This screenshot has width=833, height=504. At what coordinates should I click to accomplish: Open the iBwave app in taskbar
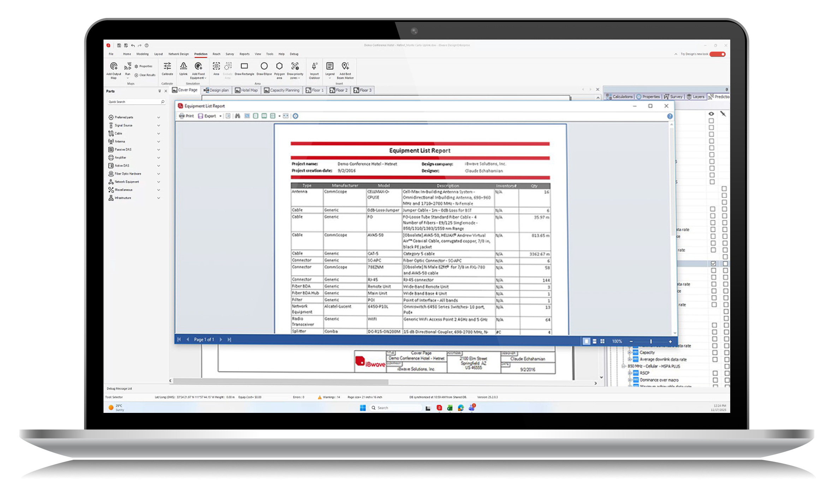click(439, 408)
